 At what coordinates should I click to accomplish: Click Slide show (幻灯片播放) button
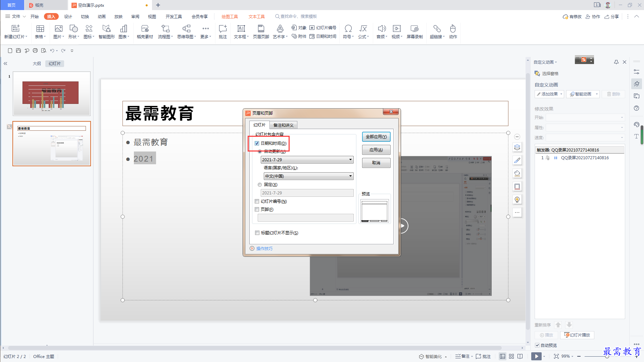(577, 335)
